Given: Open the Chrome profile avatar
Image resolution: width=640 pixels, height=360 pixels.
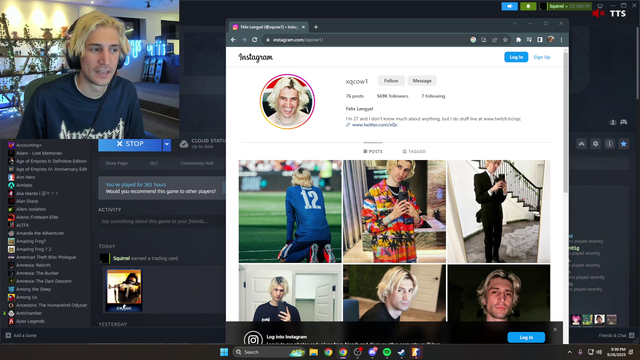Looking at the screenshot, I should click(551, 40).
